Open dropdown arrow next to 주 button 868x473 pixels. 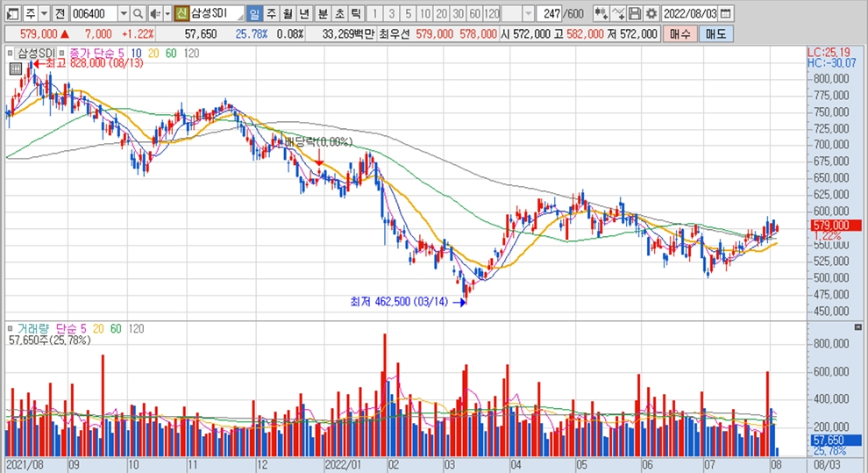pos(44,14)
